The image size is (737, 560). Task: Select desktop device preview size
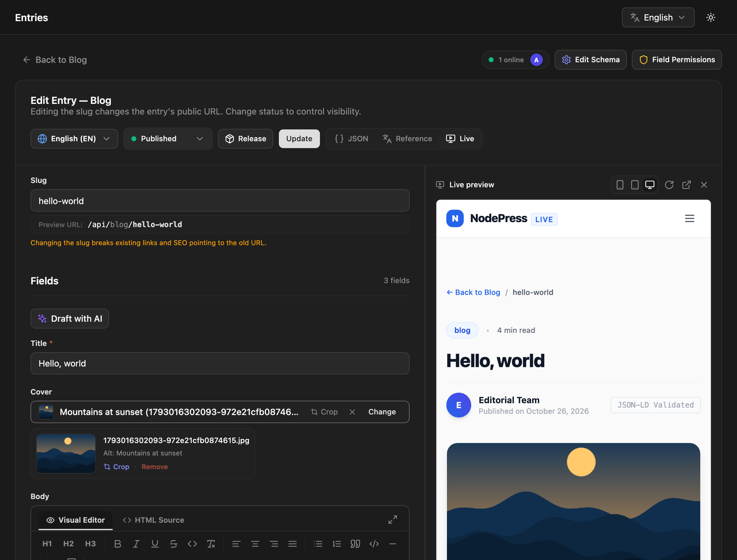tap(650, 185)
